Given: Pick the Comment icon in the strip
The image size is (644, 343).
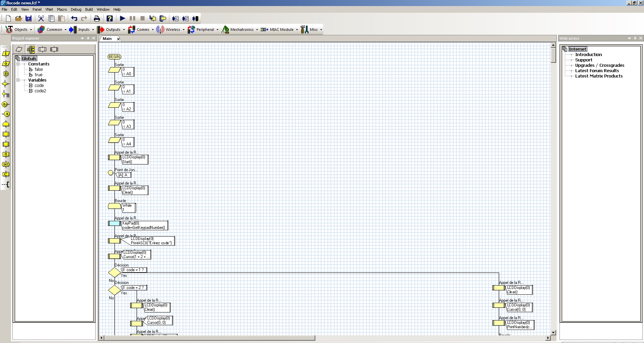Looking at the screenshot, I should (x=6, y=184).
